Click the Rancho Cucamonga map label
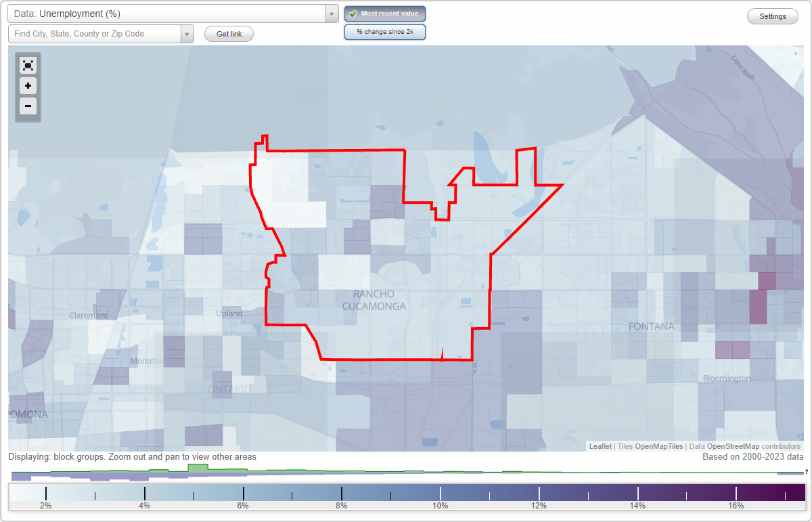The height and width of the screenshot is (522, 812). tap(374, 300)
